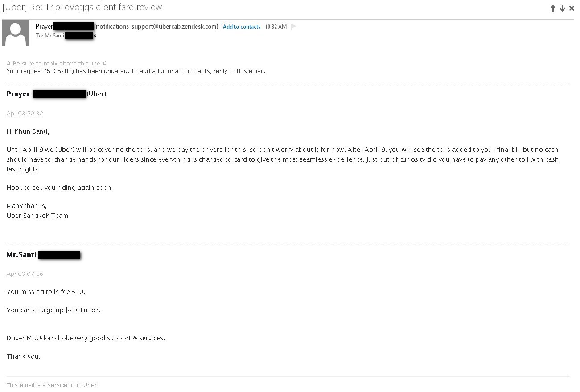
Task: Go to previous message using up arrow
Action: 553,8
